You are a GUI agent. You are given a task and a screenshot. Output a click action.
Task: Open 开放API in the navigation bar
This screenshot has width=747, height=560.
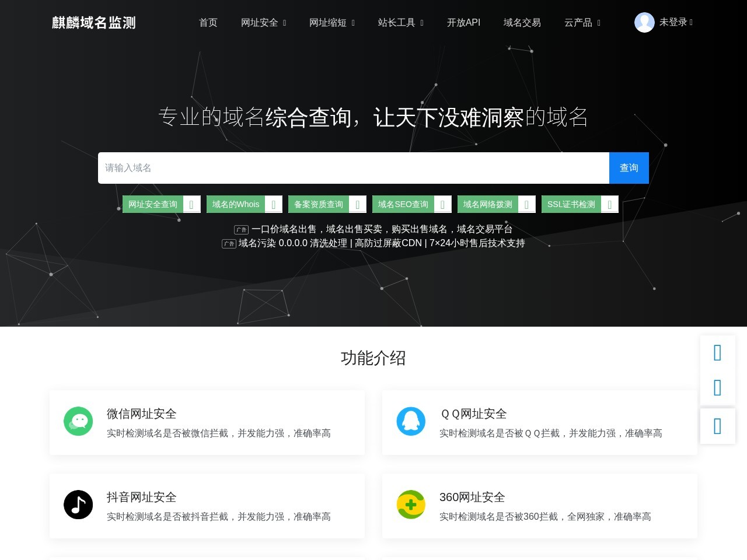click(463, 23)
